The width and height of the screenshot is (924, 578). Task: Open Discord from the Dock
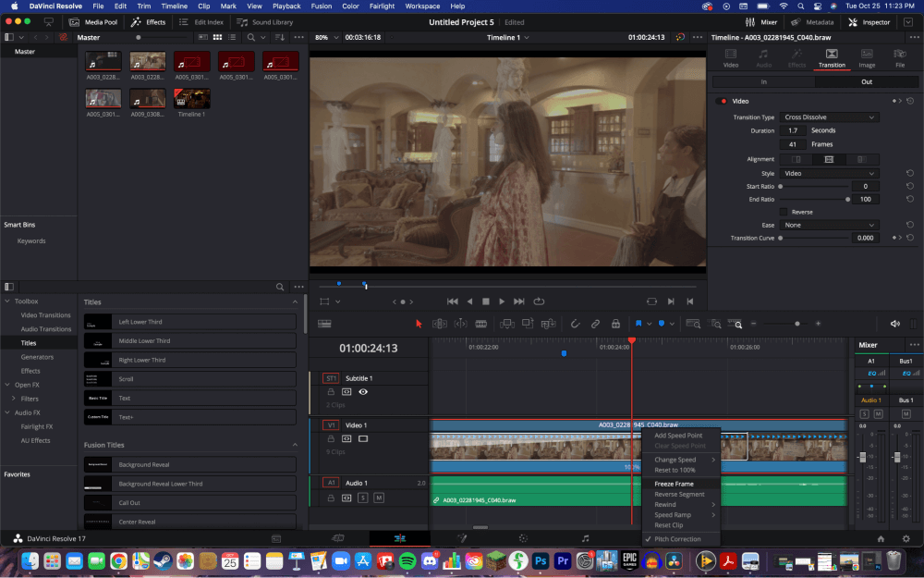coord(430,561)
